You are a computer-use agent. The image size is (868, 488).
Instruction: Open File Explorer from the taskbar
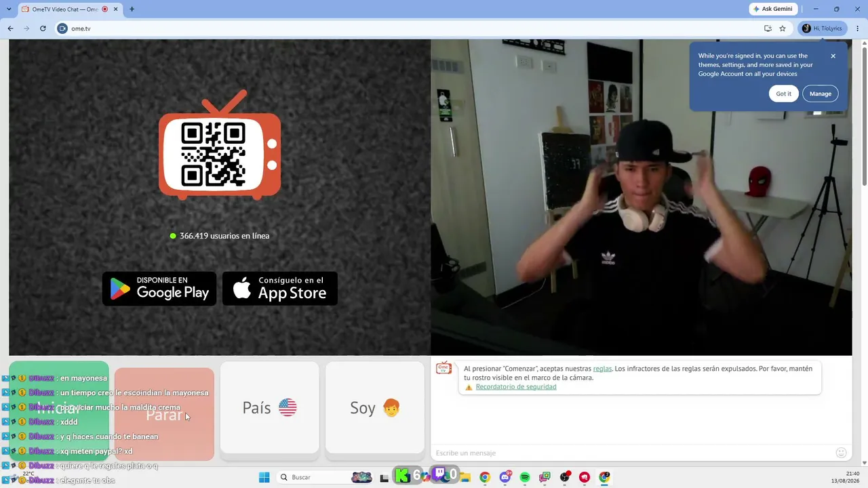coord(465,477)
